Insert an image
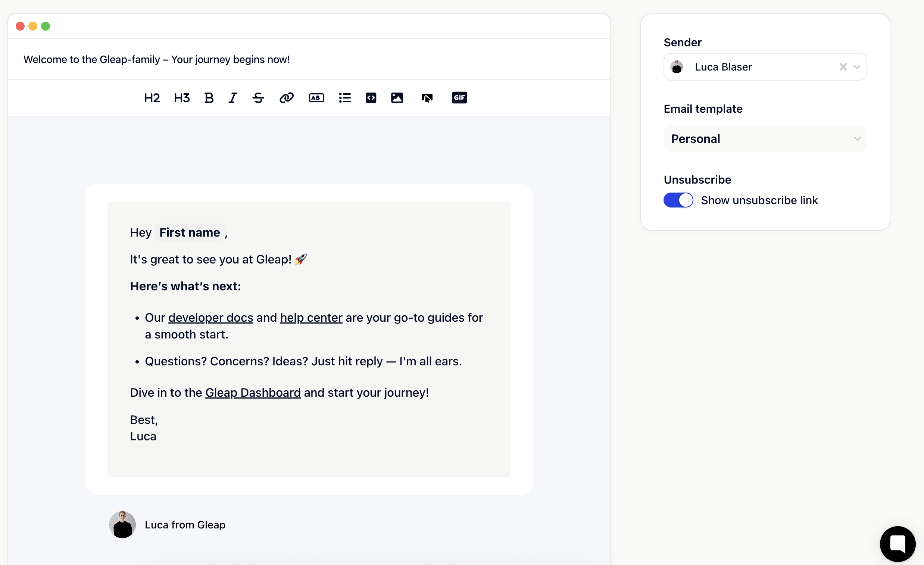Screen dimensions: 924x565 (x=397, y=98)
